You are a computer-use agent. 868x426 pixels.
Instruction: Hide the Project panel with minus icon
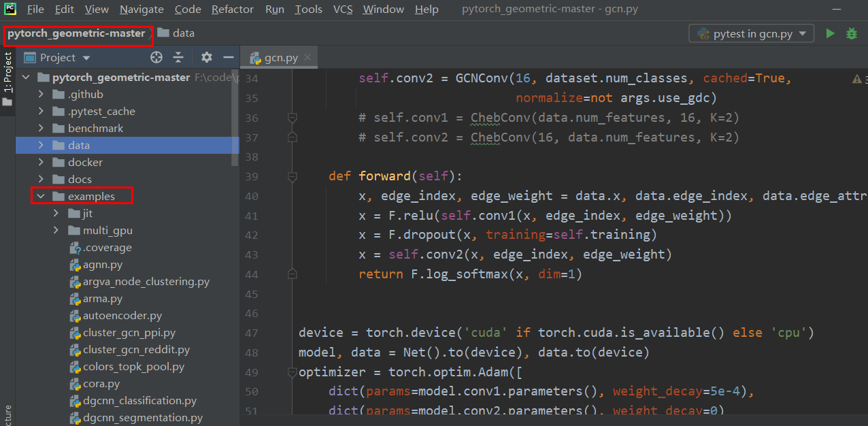(x=229, y=58)
